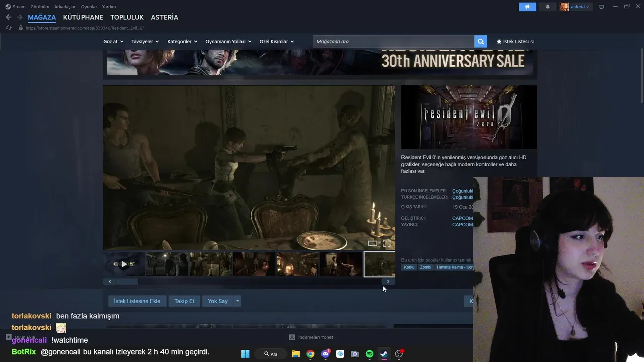This screenshot has width=644, height=362.
Task: Click the Oyun Ekle plus icon
Action: point(9,337)
